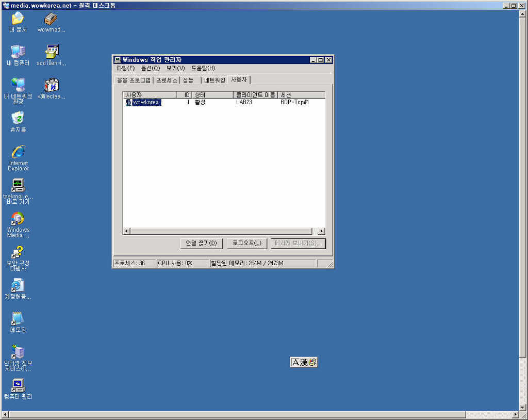528x420 pixels.
Task: Click the user list right scroll arrow
Action: coord(322,231)
